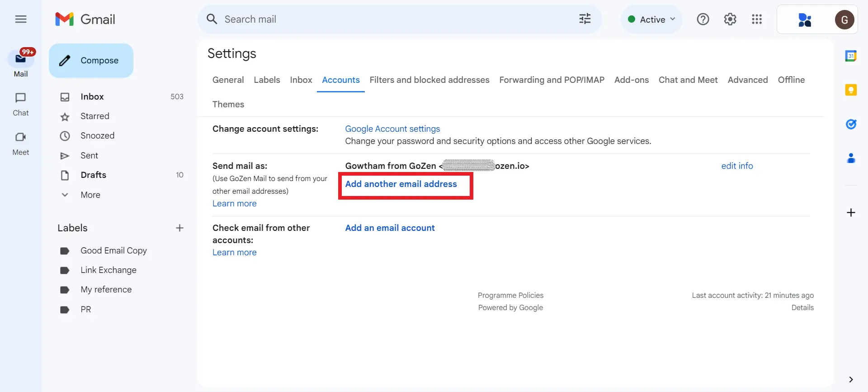Hide side panel chevron arrow

(851, 379)
